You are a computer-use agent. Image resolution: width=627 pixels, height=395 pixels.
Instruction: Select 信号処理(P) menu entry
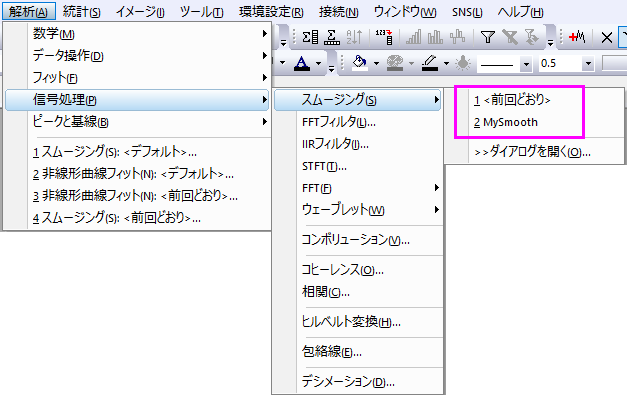coord(137,100)
